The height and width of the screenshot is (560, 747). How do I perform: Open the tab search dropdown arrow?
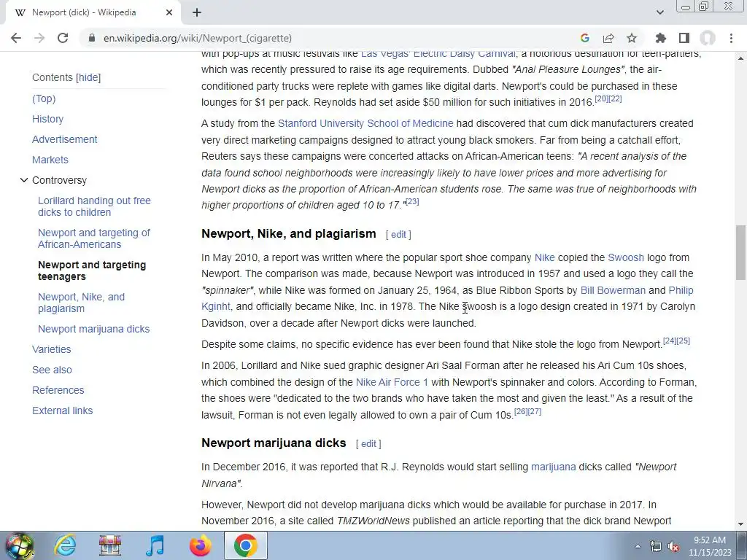659,12
